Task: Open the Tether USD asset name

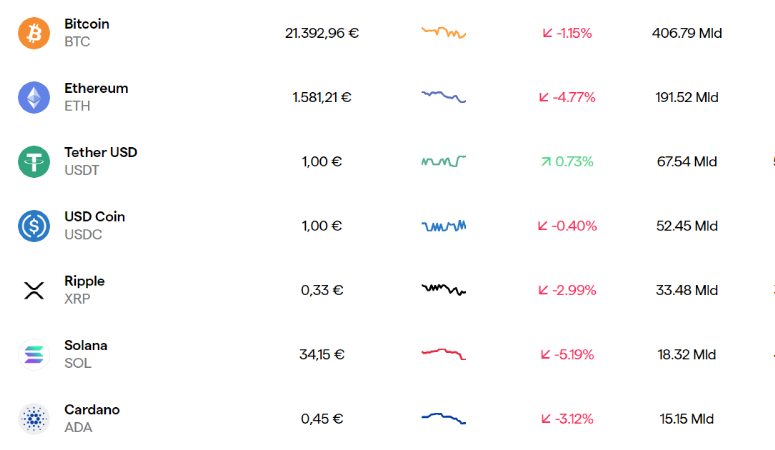Action: (x=100, y=152)
